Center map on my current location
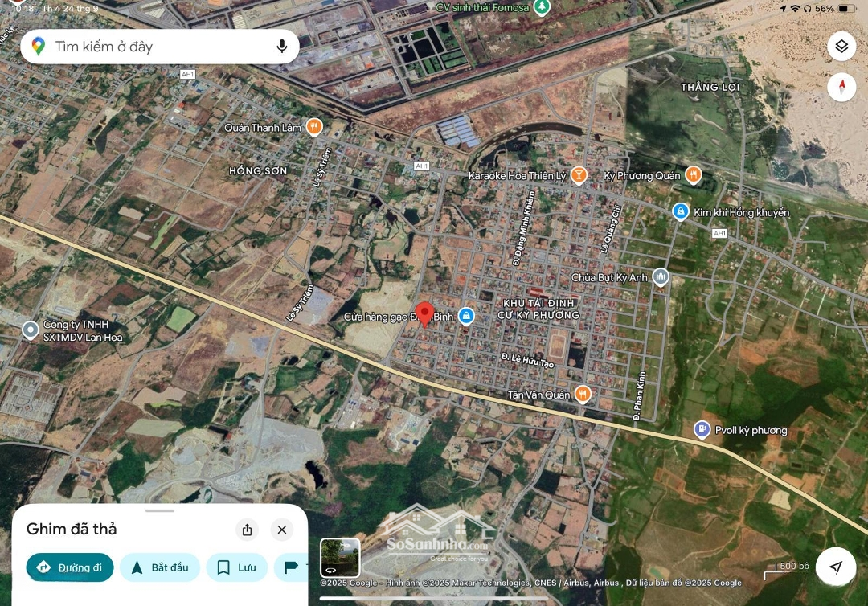This screenshot has width=868, height=606. pos(836,567)
